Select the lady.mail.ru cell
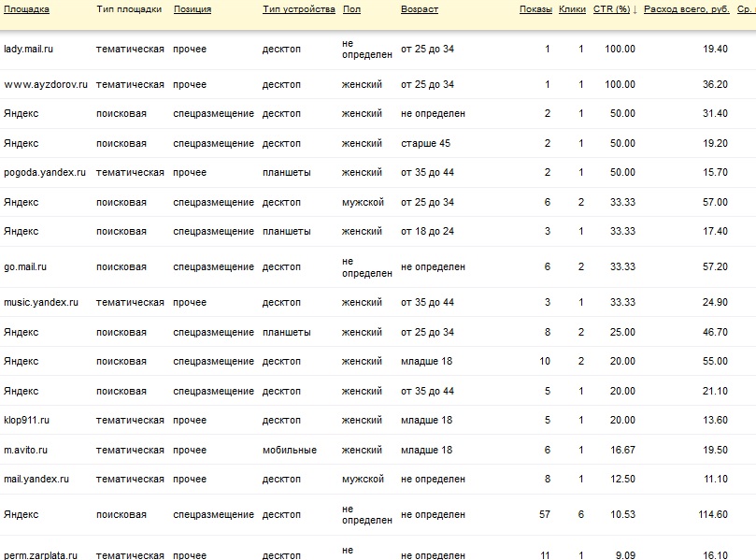Viewport: 756px width, 560px height. [28, 49]
